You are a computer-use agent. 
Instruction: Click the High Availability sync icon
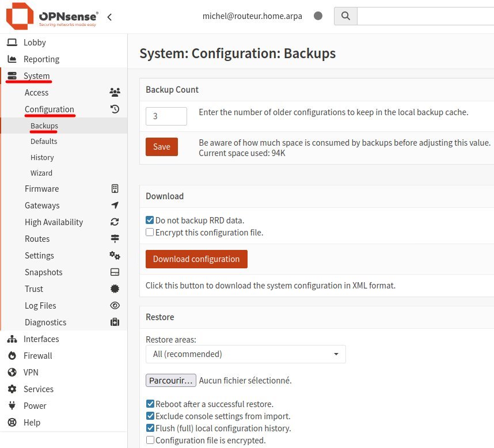[115, 222]
